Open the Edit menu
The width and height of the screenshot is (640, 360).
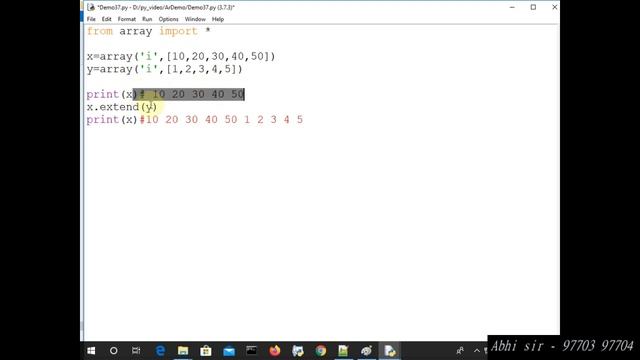click(107, 19)
